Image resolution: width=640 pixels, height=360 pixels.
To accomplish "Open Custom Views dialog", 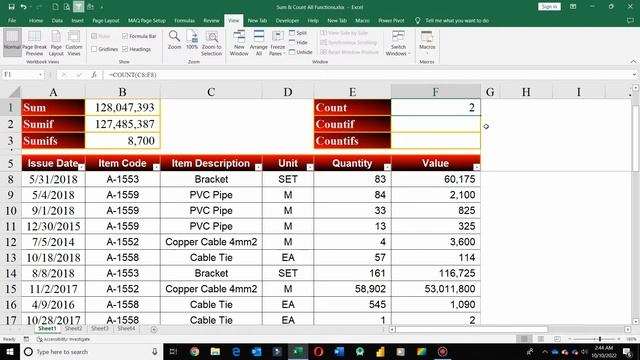I will [x=74, y=42].
